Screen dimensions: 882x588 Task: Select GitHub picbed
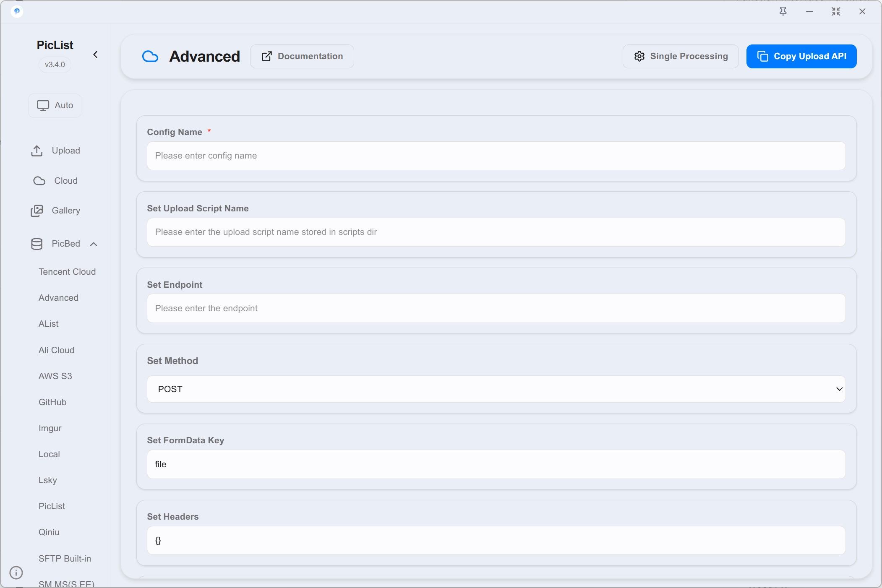coord(52,402)
